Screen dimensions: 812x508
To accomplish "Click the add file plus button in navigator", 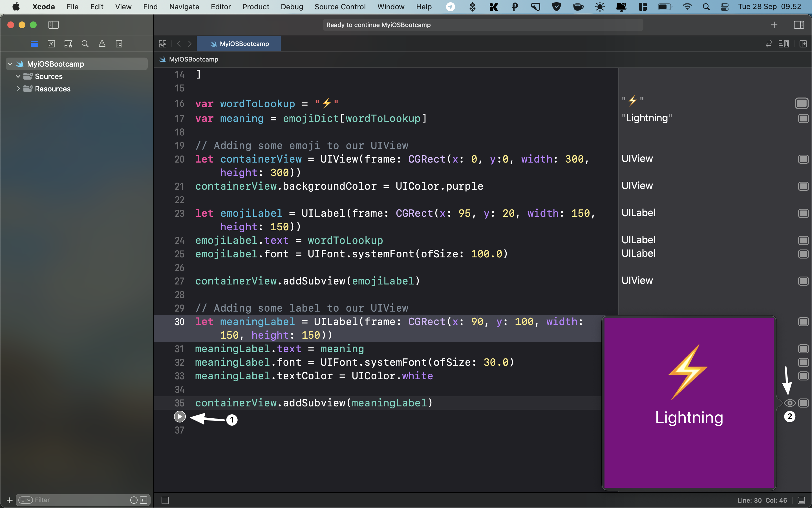I will click(9, 500).
